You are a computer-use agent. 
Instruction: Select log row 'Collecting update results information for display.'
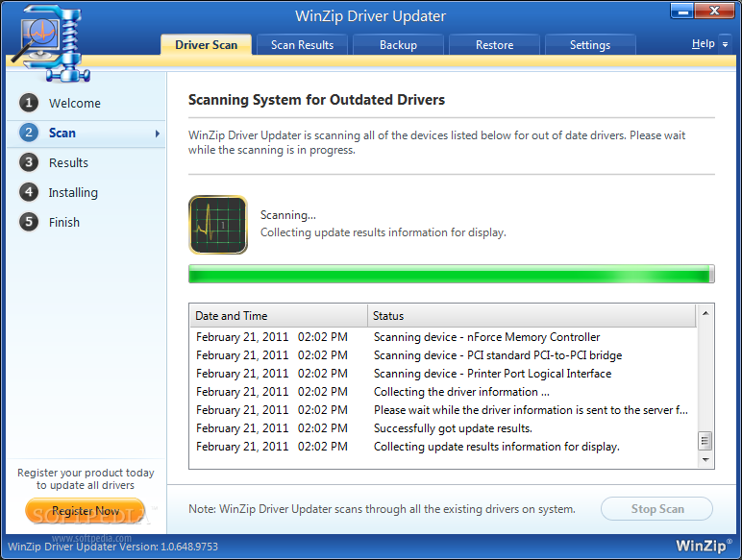click(x=443, y=447)
